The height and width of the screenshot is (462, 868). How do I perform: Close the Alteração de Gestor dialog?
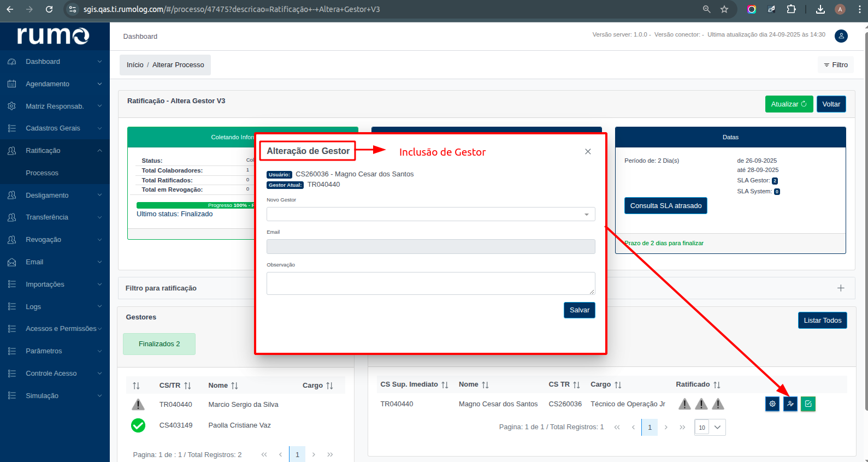(x=588, y=152)
